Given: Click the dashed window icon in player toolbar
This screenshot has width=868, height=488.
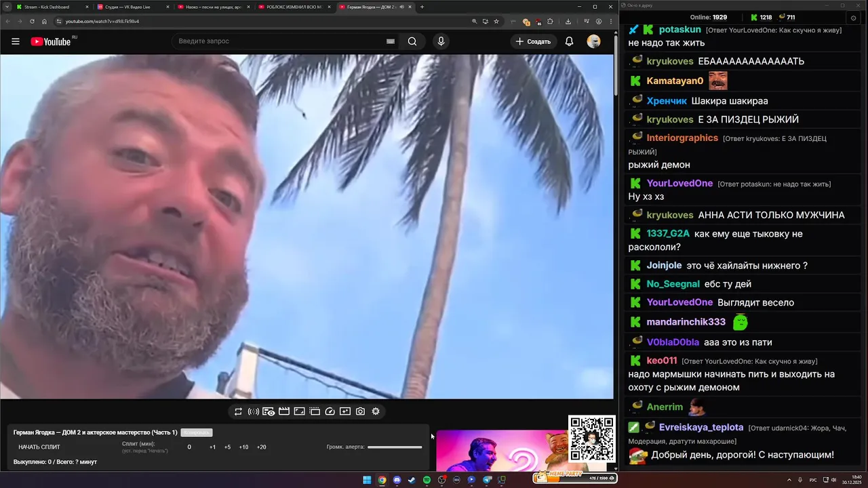Looking at the screenshot, I should pyautogui.click(x=315, y=411).
